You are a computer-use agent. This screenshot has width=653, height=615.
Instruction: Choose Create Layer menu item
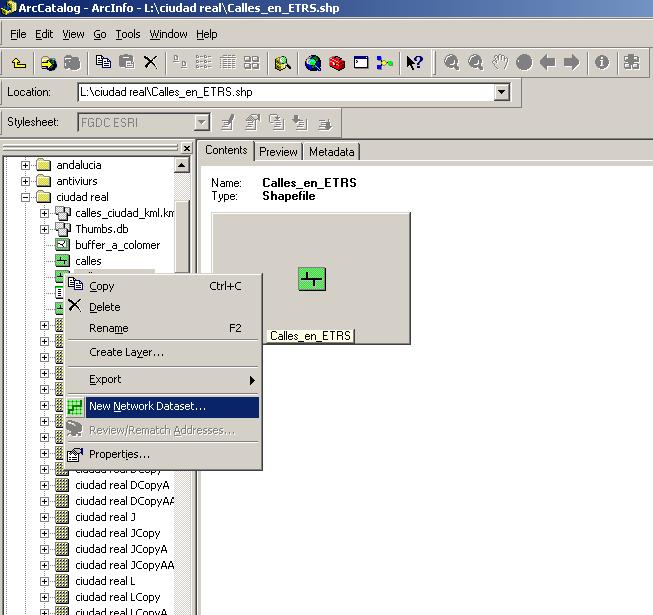click(163, 352)
